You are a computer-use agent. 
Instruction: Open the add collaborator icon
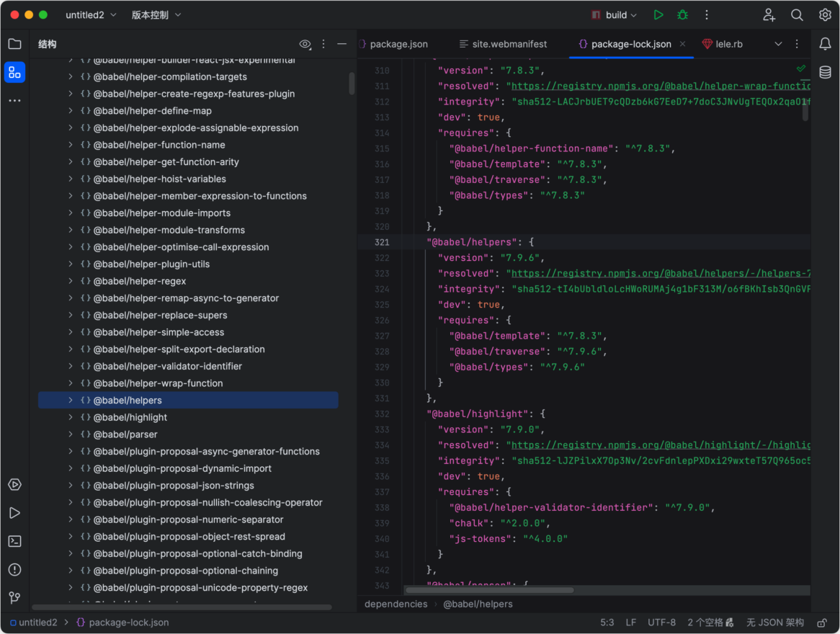pos(769,15)
